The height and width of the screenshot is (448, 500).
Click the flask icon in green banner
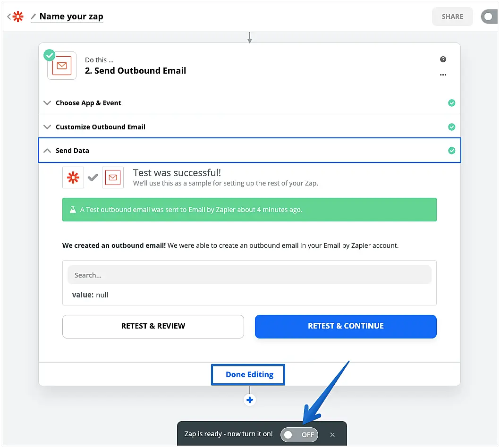click(73, 210)
